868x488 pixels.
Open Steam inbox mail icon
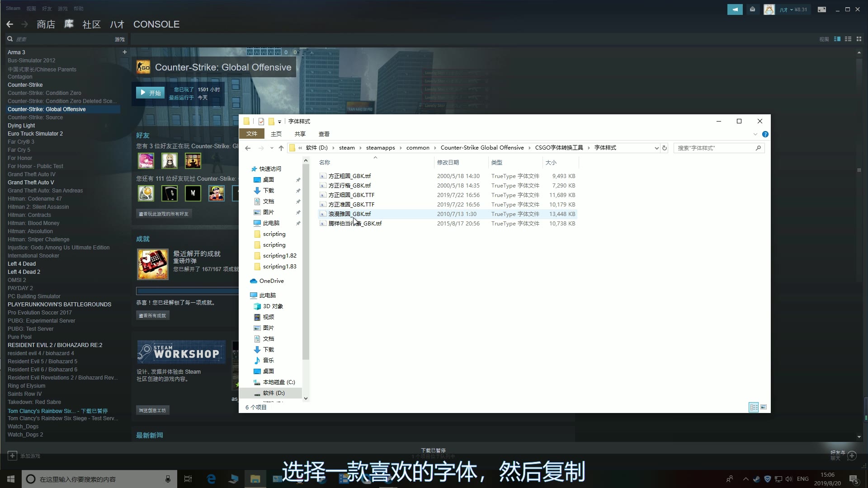click(752, 9)
